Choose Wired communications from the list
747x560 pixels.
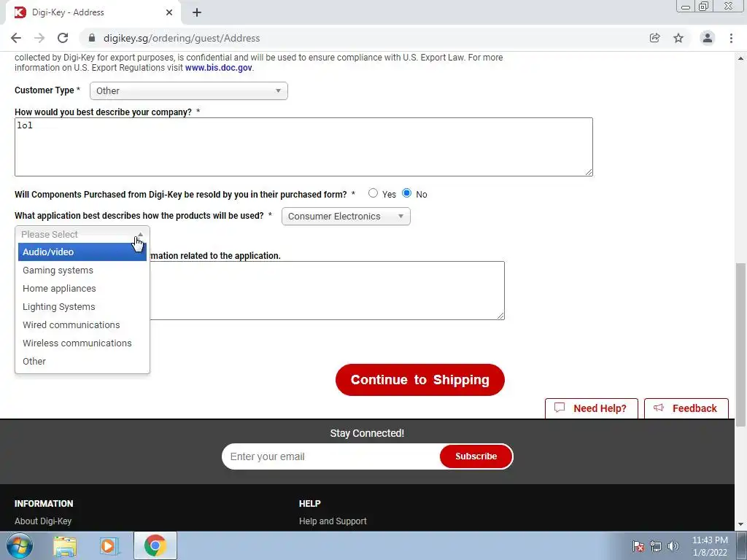[82, 324]
